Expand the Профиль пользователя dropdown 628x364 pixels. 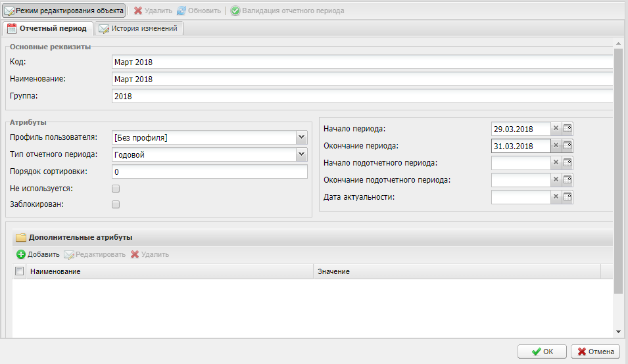coord(301,137)
